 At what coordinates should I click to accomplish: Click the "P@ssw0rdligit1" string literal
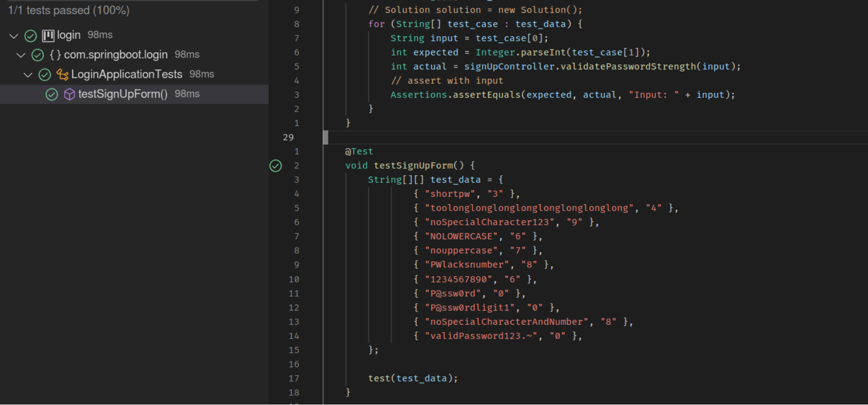pos(470,308)
